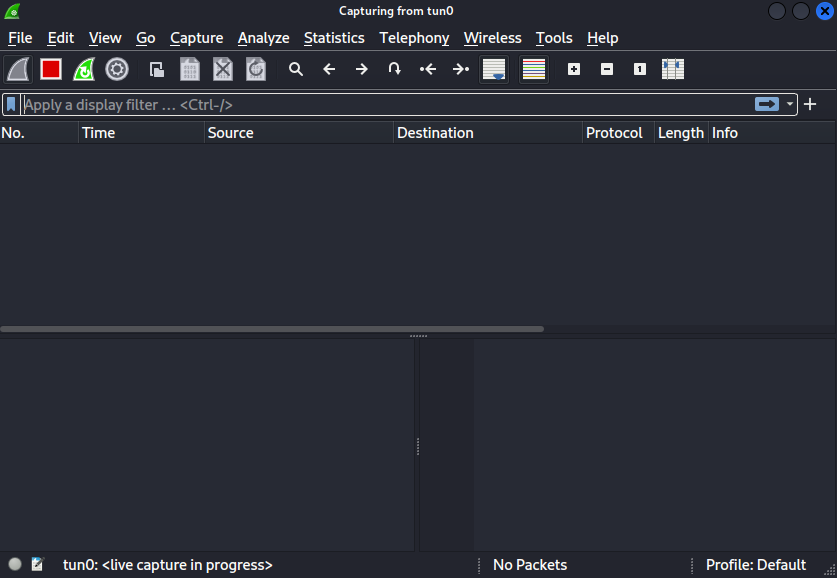The width and height of the screenshot is (837, 578).
Task: Toggle packet list colorization
Action: (534, 69)
